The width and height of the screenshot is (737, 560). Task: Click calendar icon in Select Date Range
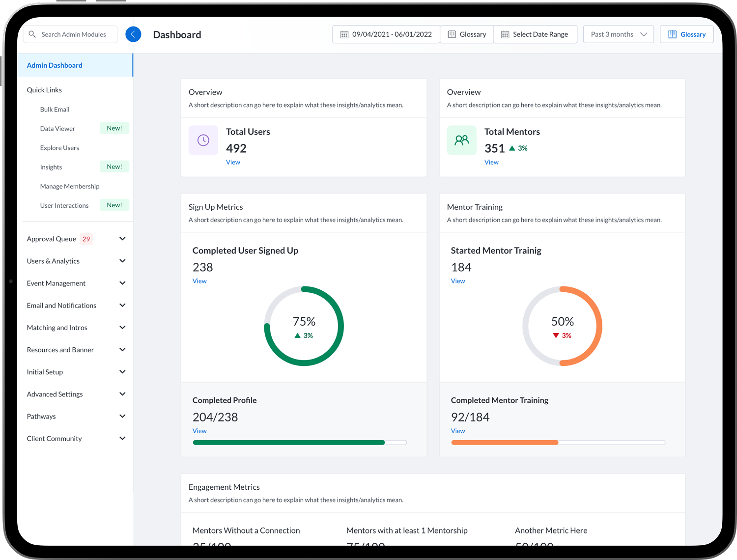coord(505,34)
